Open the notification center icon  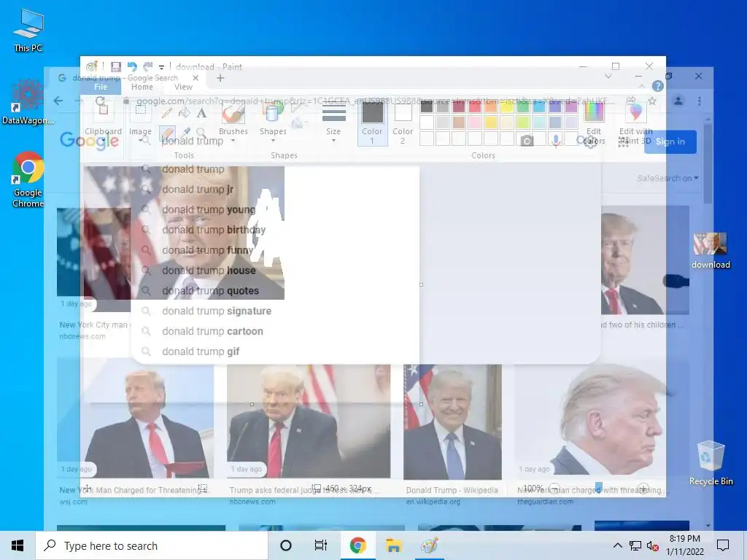coord(723,545)
